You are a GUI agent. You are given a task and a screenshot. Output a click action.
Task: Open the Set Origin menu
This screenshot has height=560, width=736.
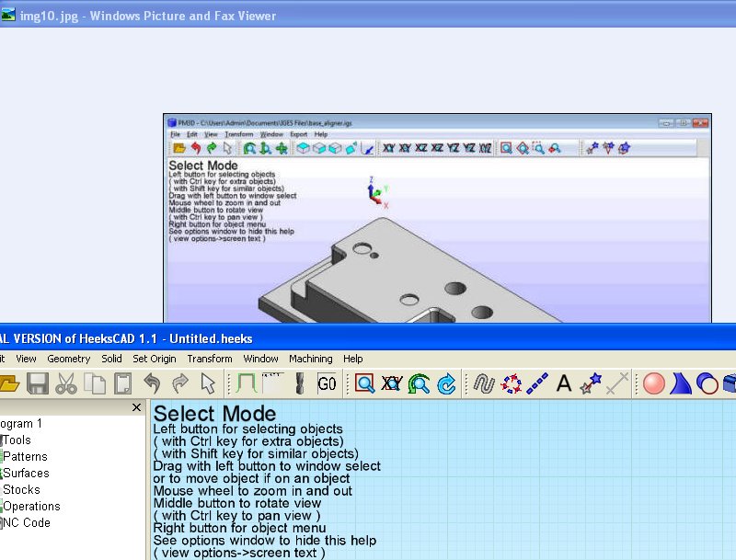[155, 359]
